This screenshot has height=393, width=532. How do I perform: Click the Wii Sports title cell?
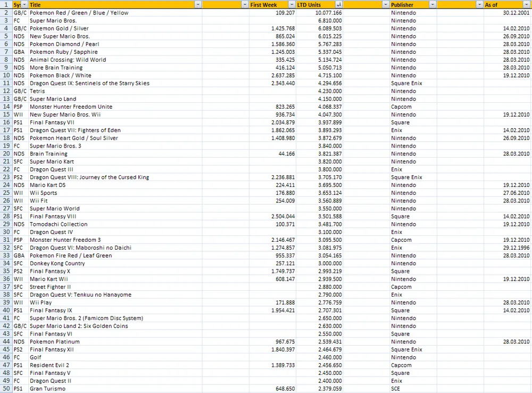point(44,193)
